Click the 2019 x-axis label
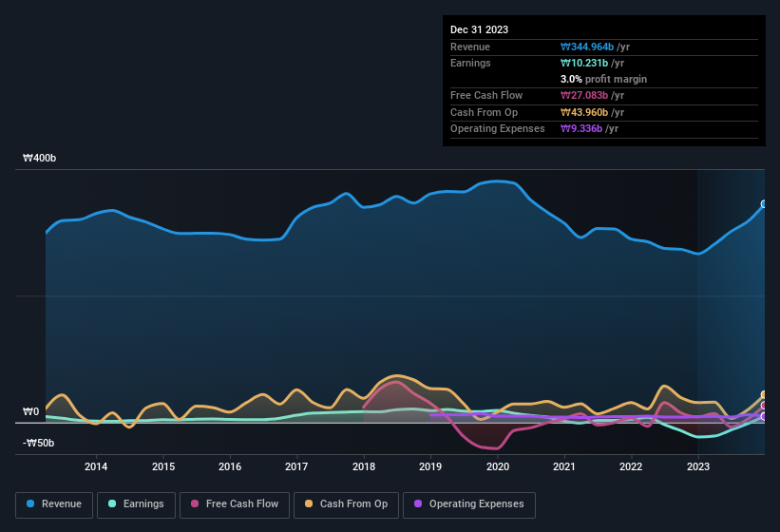This screenshot has height=532, width=780. (430, 466)
